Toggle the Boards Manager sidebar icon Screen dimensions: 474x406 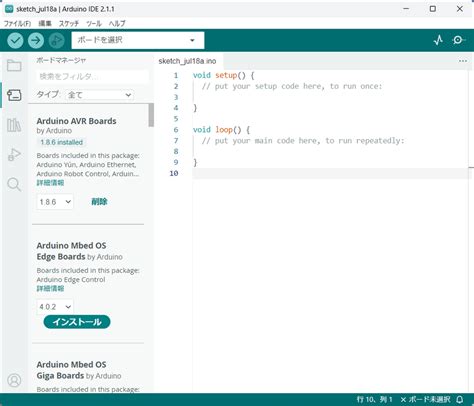pos(14,95)
